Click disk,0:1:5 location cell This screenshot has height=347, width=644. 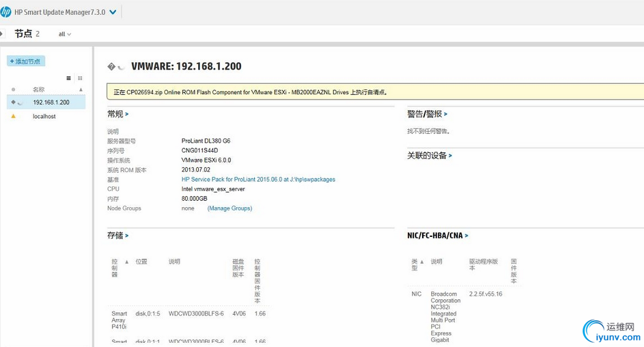[x=148, y=313]
